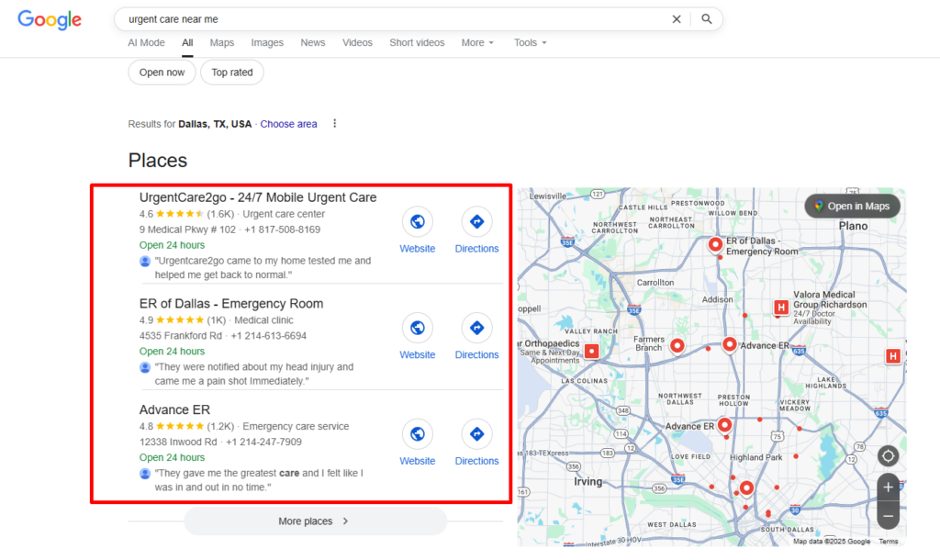The width and height of the screenshot is (940, 560).
Task: Open the More results dropdown
Action: click(x=476, y=42)
